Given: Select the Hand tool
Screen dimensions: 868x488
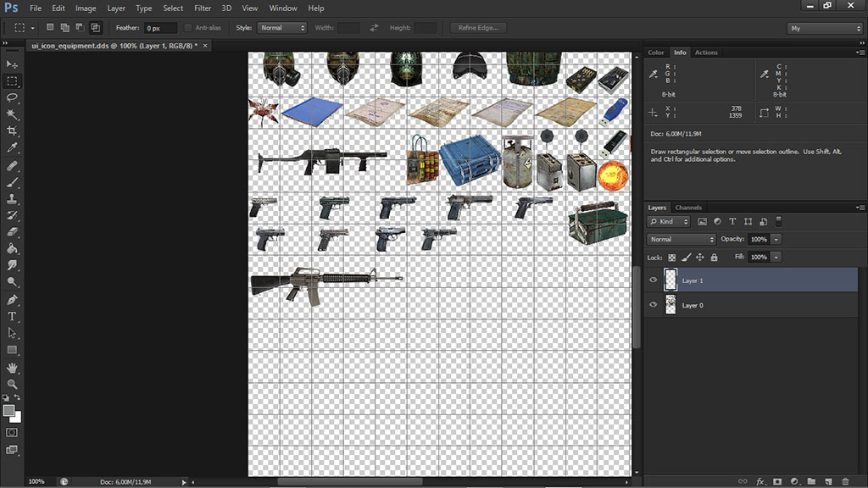Looking at the screenshot, I should pos(12,368).
